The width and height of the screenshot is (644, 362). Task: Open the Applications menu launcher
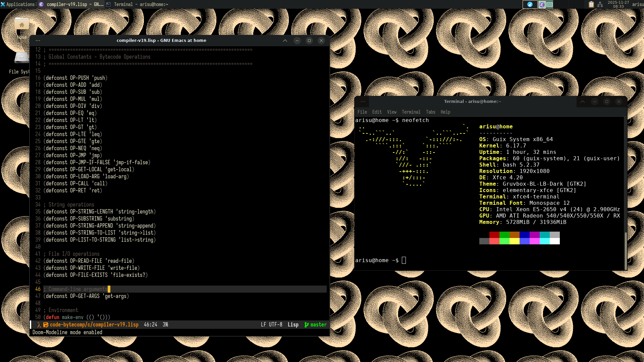18,4
